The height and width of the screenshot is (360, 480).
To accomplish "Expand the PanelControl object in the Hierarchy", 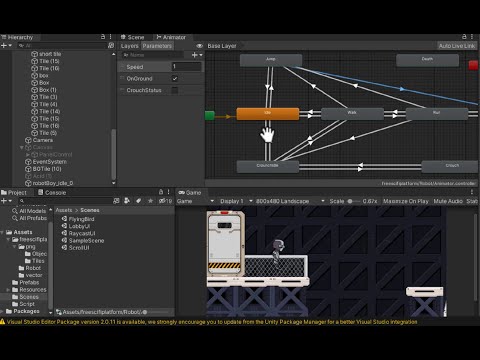I will 28,155.
